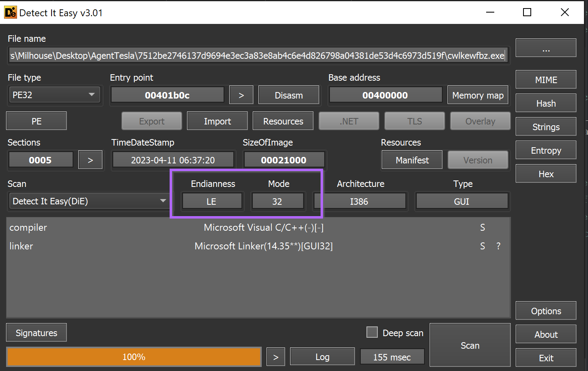Screen dimensions: 588x371
Task: Open the PE structure button
Action: (x=36, y=121)
